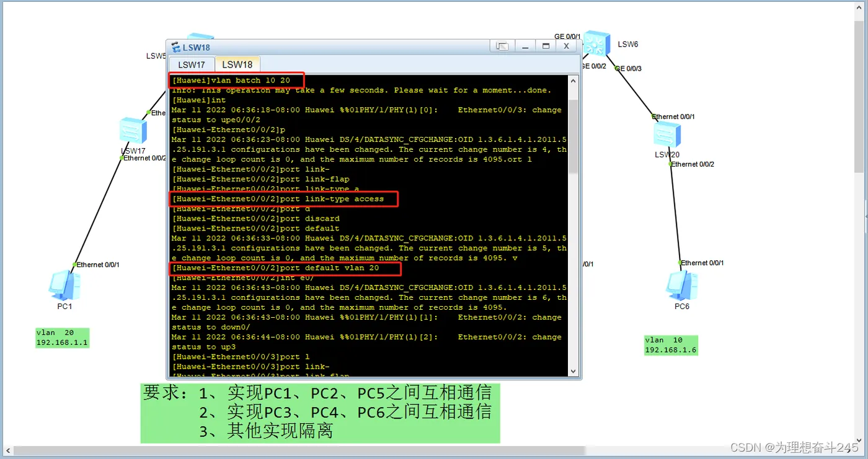
Task: Click the LSW20 label text
Action: [667, 154]
